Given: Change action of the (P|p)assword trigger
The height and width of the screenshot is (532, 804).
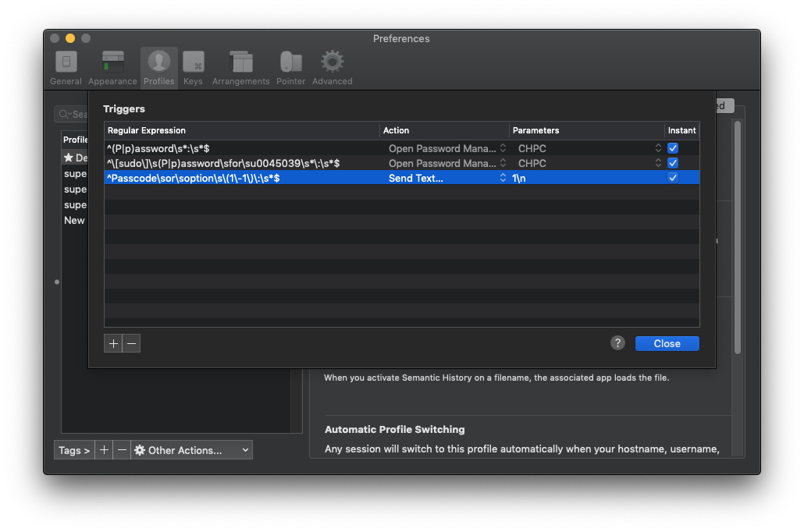Looking at the screenshot, I should click(x=446, y=148).
